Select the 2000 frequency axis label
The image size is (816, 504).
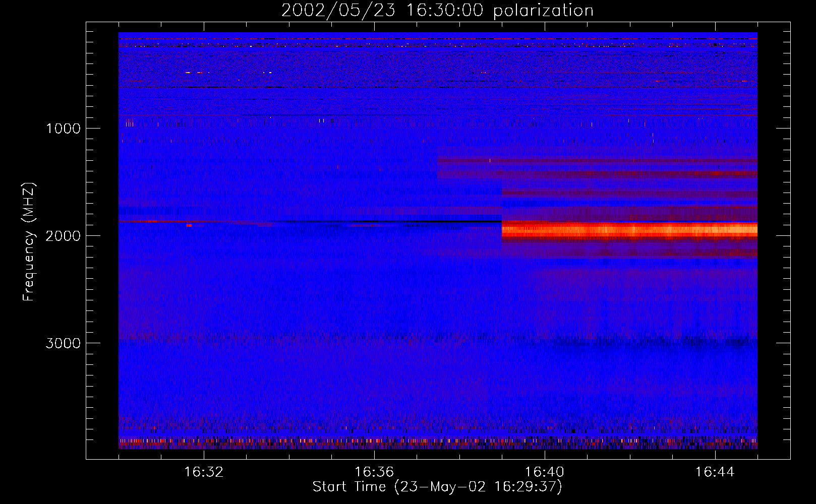coord(63,236)
